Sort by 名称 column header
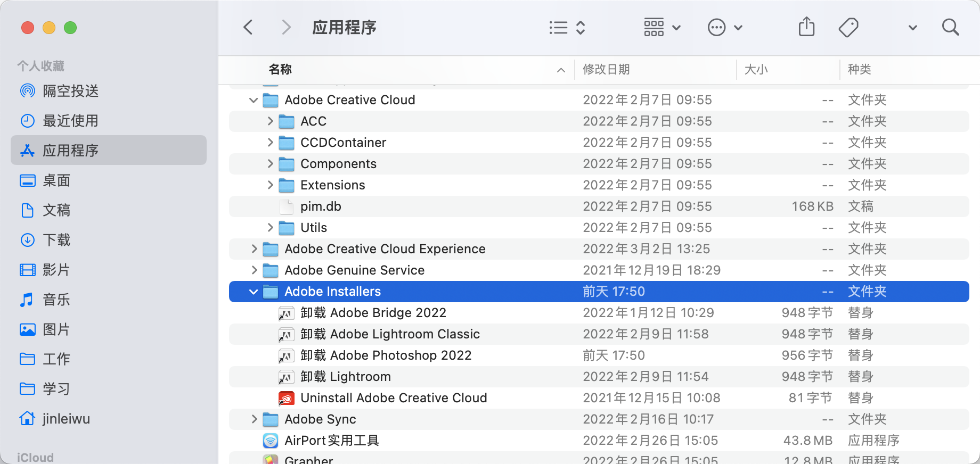 280,69
